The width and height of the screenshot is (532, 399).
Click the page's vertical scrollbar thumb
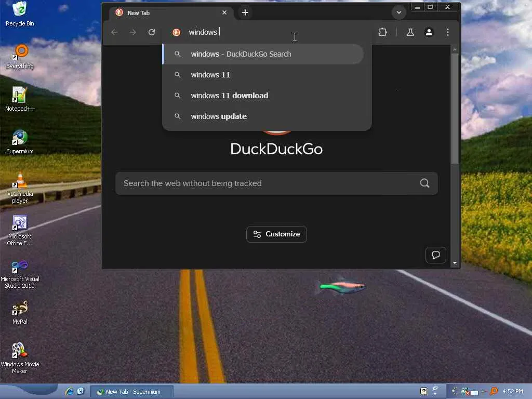[455, 109]
